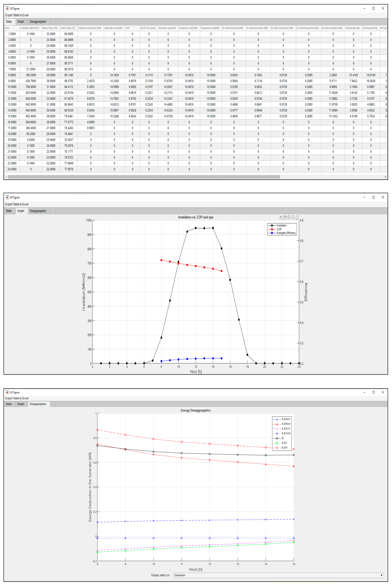Select the Hour 12.0000 cell in the table

[12, 99]
